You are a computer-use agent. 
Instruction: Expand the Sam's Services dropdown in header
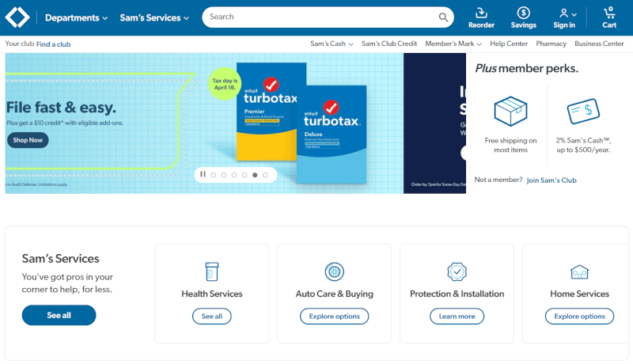[x=154, y=17]
